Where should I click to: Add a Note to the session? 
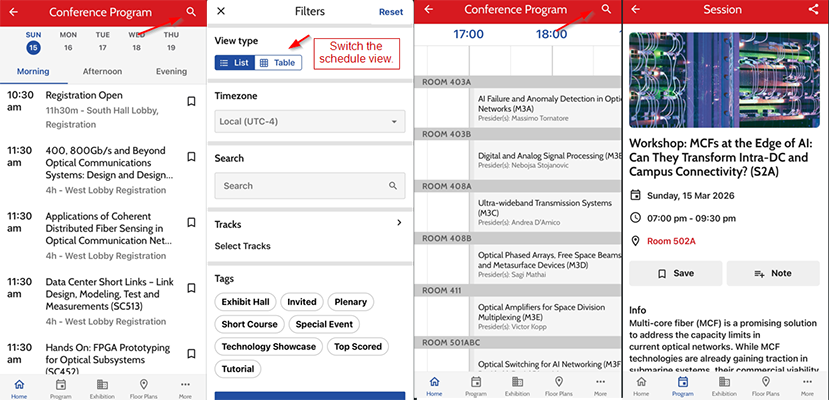tap(773, 273)
